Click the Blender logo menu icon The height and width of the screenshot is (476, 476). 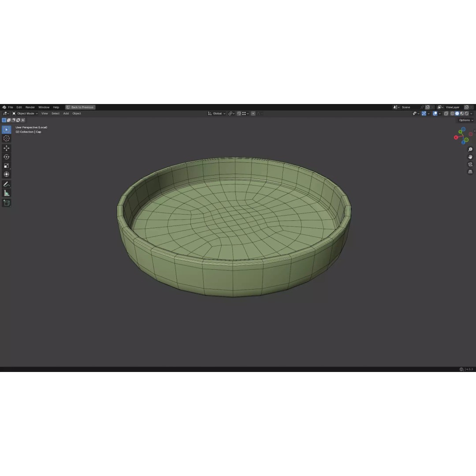[x=4, y=107]
